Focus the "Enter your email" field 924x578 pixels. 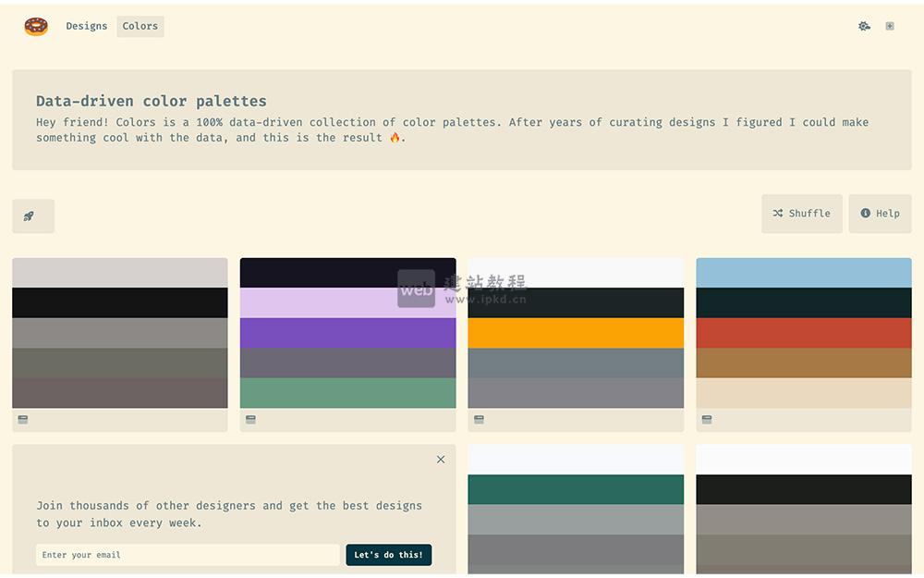[188, 555]
